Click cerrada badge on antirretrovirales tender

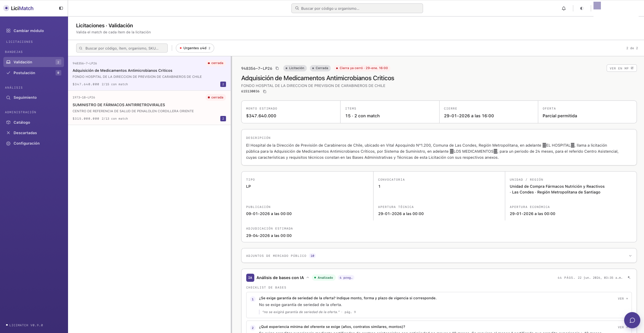(216, 97)
